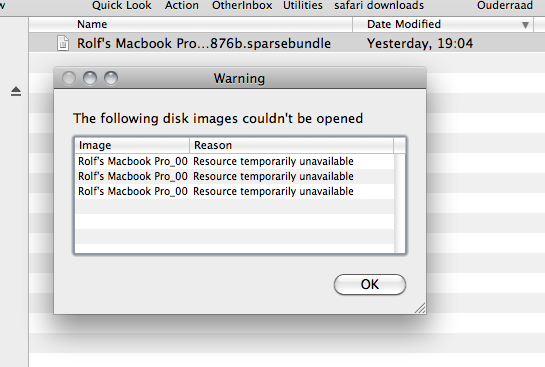Image resolution: width=545 pixels, height=367 pixels.
Task: Click the dialog resize grip handle
Action: 420,308
